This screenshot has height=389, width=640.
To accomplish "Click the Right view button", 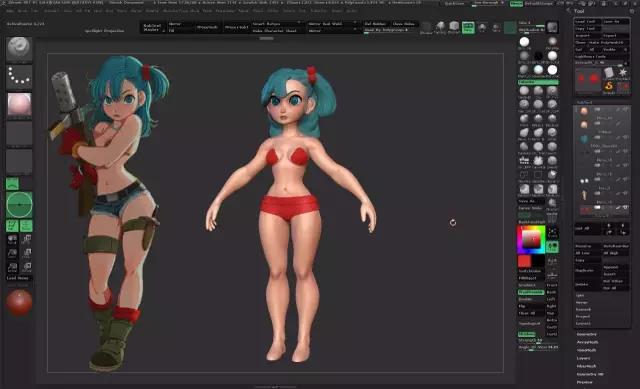I will click(x=552, y=306).
